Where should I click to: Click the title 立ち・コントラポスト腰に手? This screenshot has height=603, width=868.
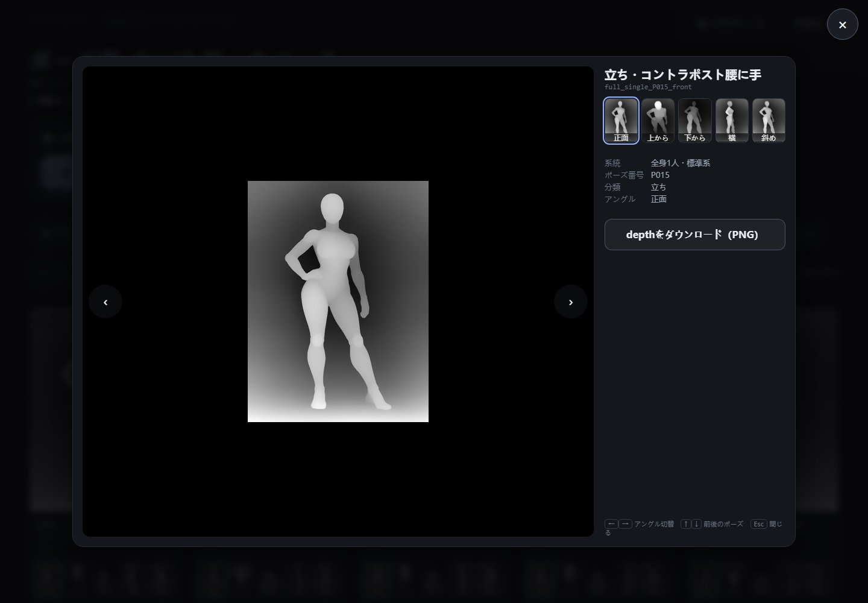point(683,75)
